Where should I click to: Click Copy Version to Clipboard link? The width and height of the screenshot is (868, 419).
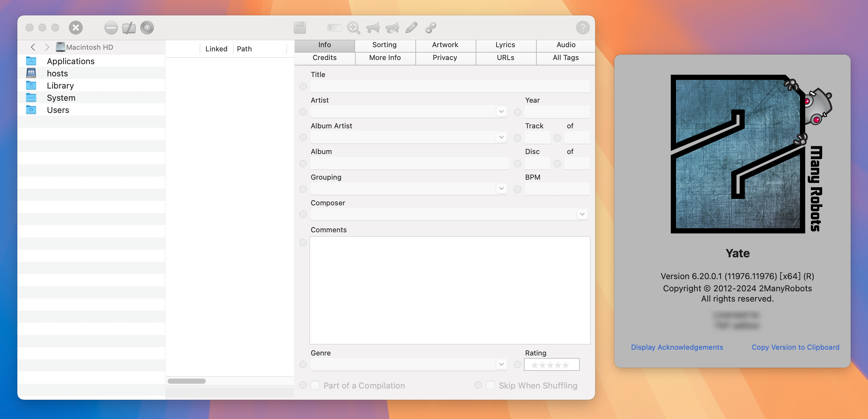(x=795, y=347)
